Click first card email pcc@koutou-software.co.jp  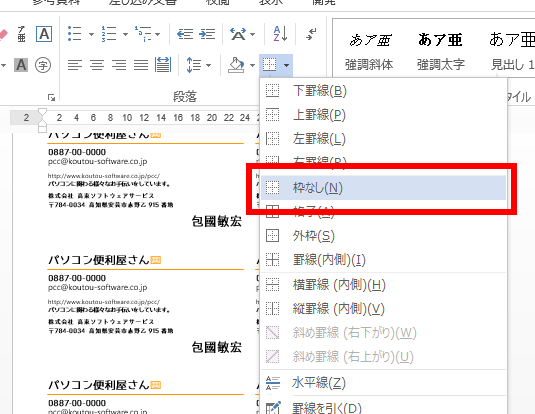[98, 161]
